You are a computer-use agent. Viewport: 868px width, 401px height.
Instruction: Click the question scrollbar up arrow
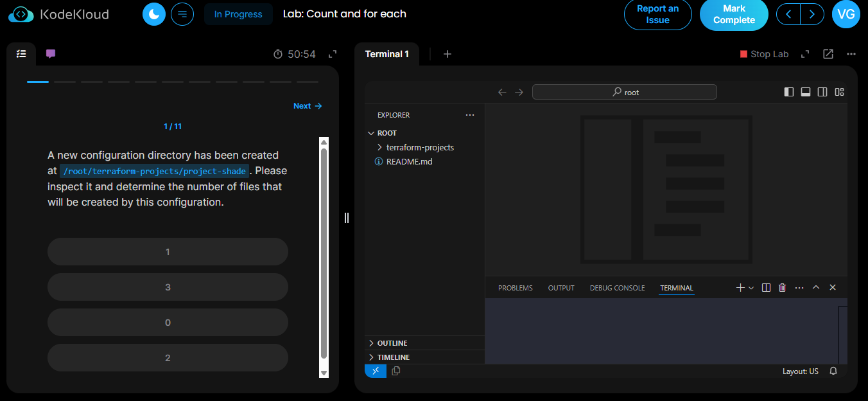point(324,141)
